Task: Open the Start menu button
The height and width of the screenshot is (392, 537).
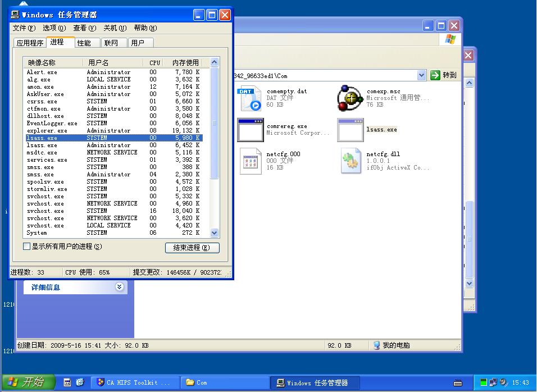Action: (28, 382)
